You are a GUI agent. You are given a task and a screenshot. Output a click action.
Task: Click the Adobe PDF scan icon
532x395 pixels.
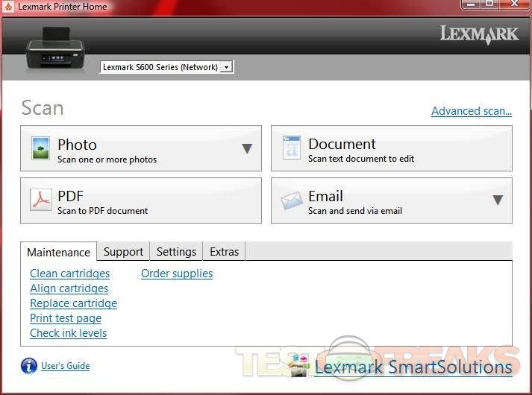40,200
